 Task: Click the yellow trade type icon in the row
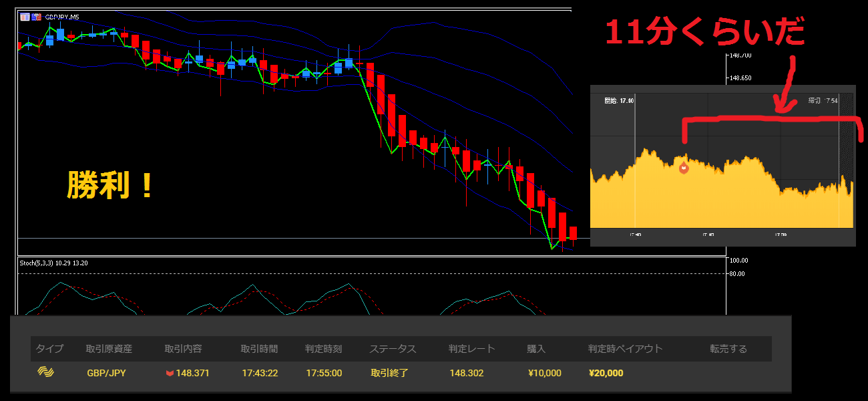pyautogui.click(x=45, y=372)
